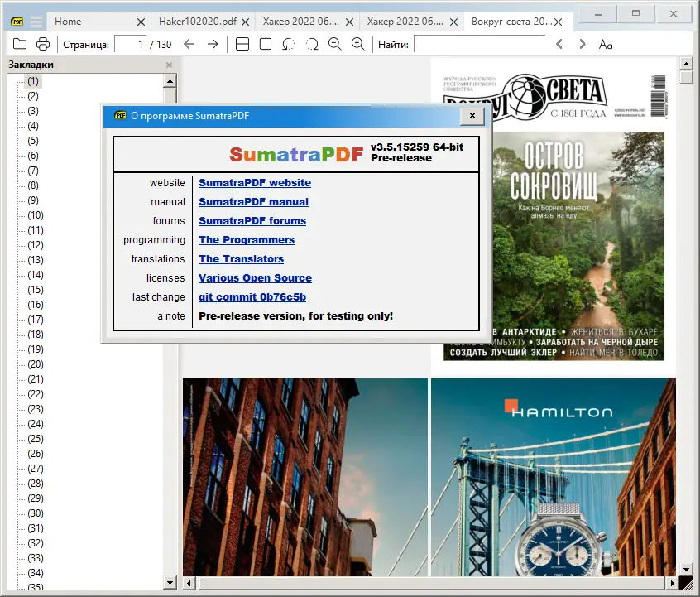The image size is (700, 597).
Task: Go to previous page arrow
Action: (189, 44)
